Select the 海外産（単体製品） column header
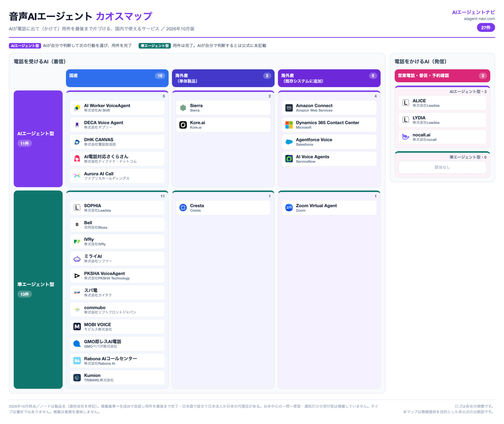 click(x=223, y=78)
